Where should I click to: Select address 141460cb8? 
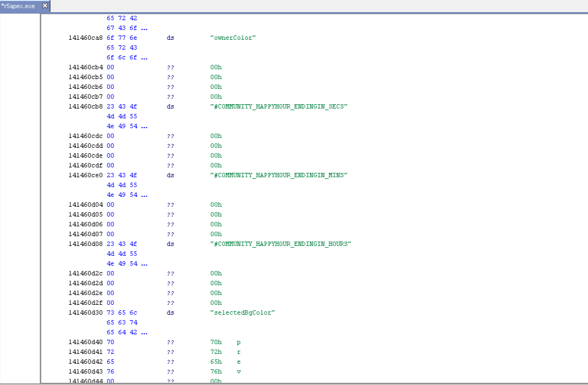(86, 107)
